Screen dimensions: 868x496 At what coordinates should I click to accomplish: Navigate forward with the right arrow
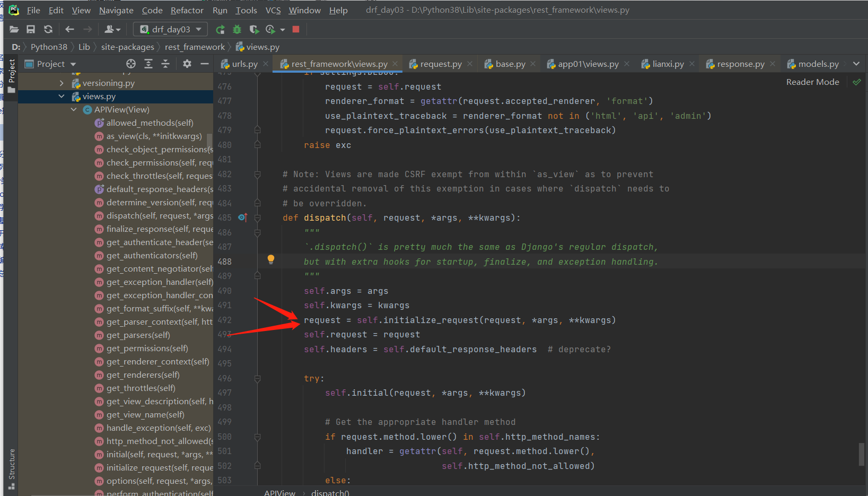pos(87,29)
